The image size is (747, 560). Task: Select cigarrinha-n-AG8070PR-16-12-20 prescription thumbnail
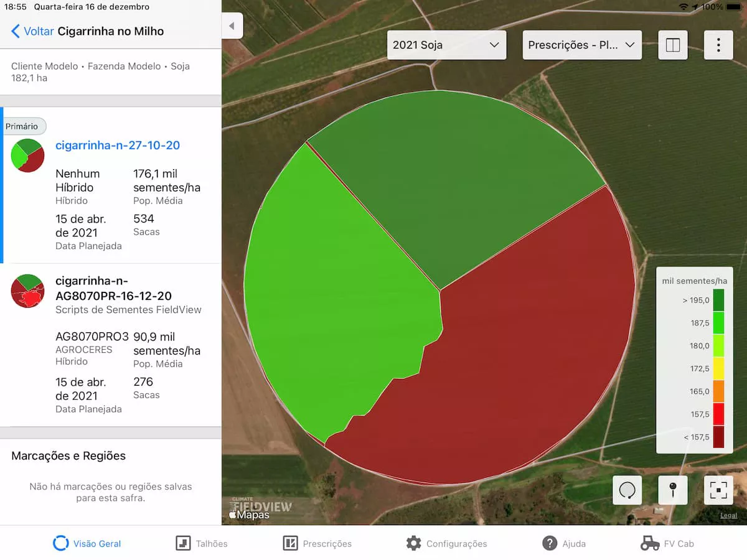(27, 291)
